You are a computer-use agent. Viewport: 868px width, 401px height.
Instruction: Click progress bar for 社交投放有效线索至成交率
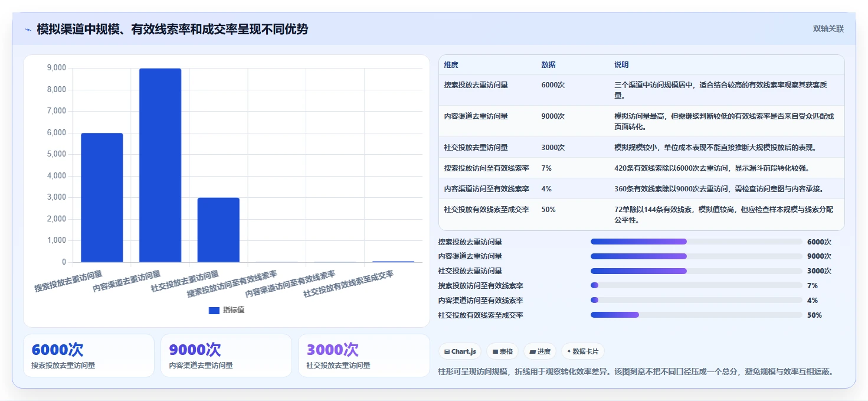[x=696, y=315]
